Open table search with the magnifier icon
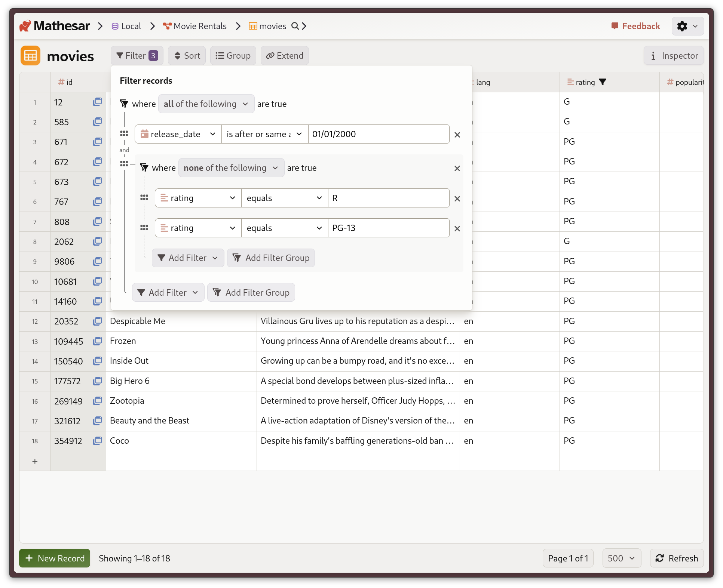This screenshot has width=723, height=588. pyautogui.click(x=295, y=26)
